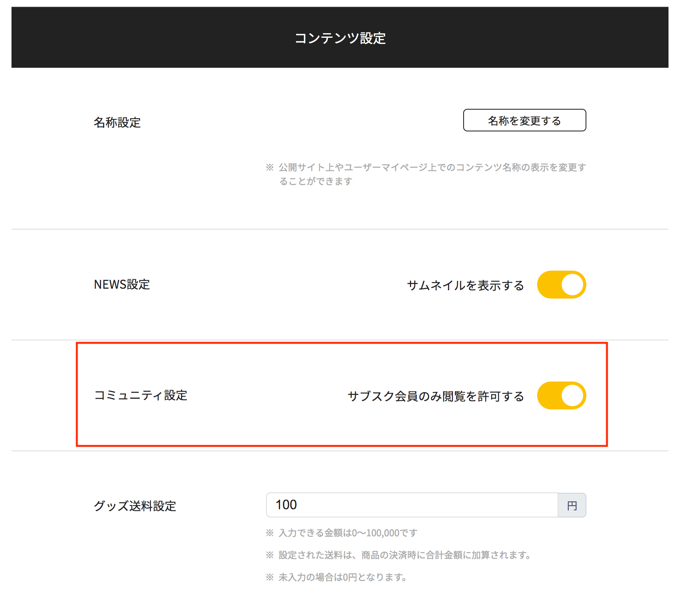Select the グッズ送料設定 section label
Viewport: 680px width, 616px height.
(x=135, y=506)
